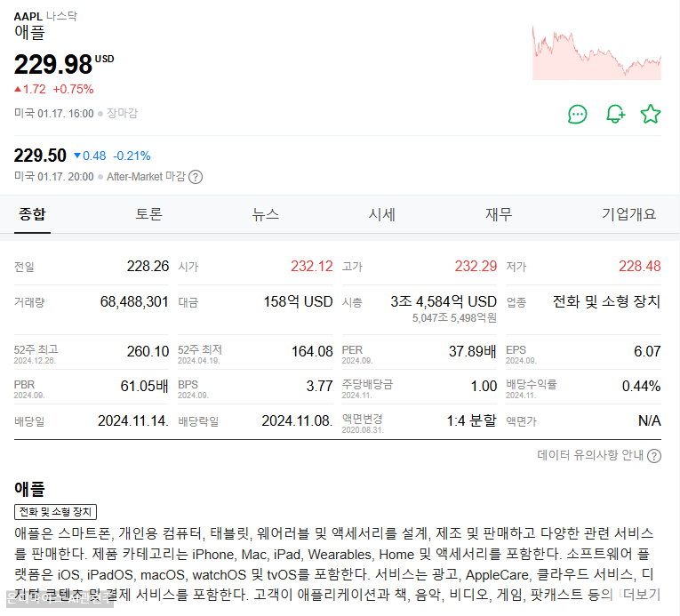Screen dimensions: 680x616
Task: Click the 애플 company heading above description
Action: pyautogui.click(x=29, y=489)
